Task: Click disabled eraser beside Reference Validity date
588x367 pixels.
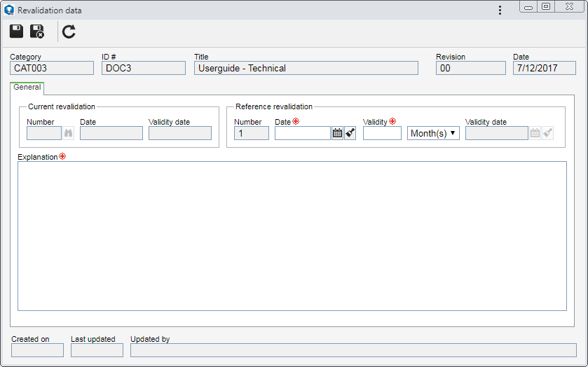Action: click(x=547, y=133)
